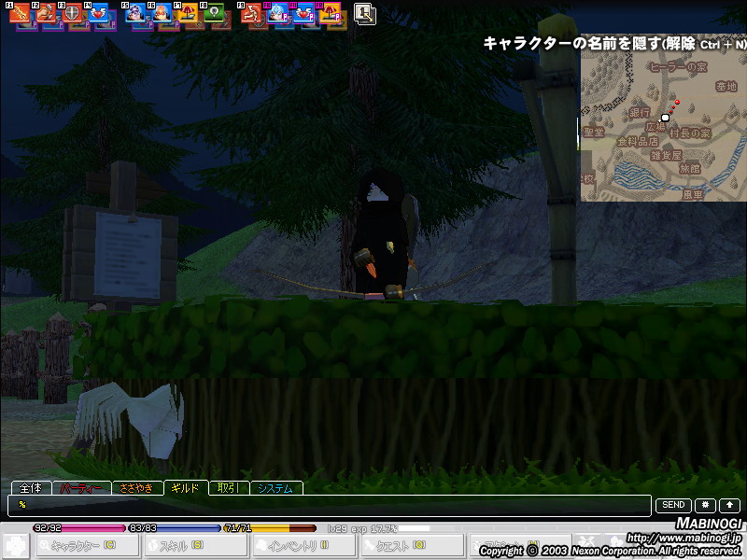Open the キャラクター (C) character window
Image resolution: width=747 pixels, height=560 pixels.
point(86,546)
